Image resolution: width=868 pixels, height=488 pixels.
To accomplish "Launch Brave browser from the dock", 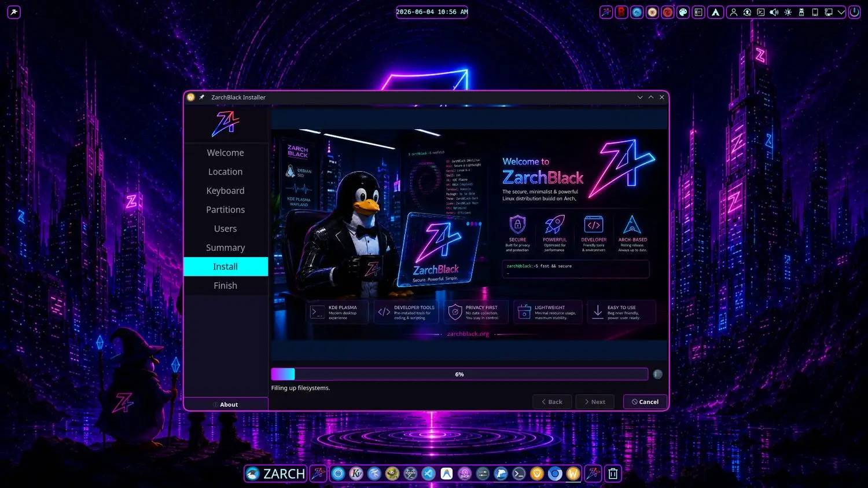I will coord(537,474).
